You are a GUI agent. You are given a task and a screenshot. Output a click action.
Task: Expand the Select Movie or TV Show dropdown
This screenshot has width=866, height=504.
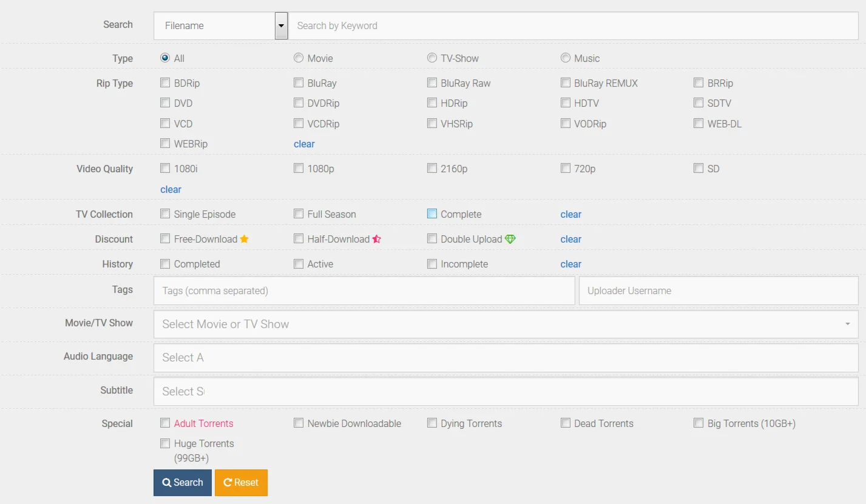pyautogui.click(x=506, y=324)
